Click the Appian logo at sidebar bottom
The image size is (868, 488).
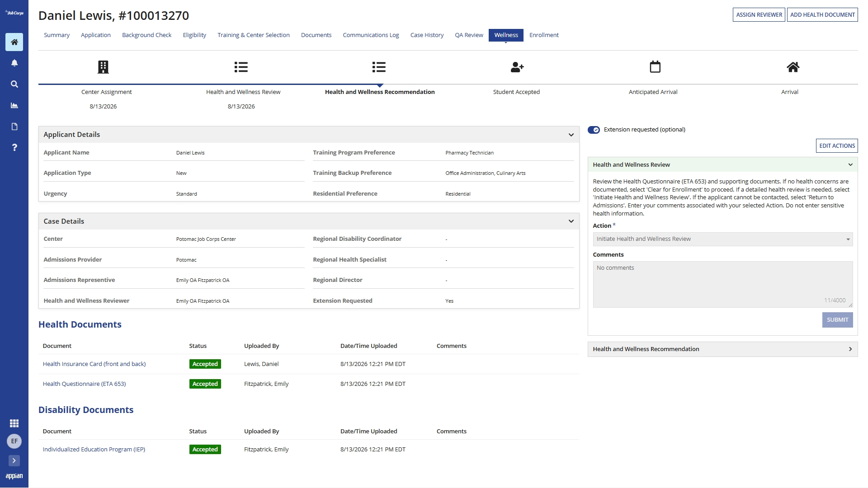(14, 476)
